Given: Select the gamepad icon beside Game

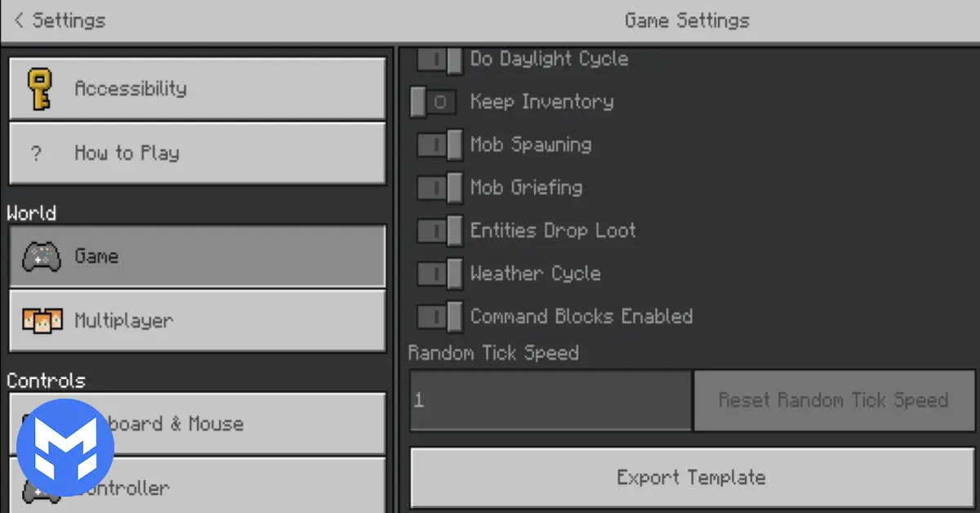Looking at the screenshot, I should pyautogui.click(x=41, y=256).
